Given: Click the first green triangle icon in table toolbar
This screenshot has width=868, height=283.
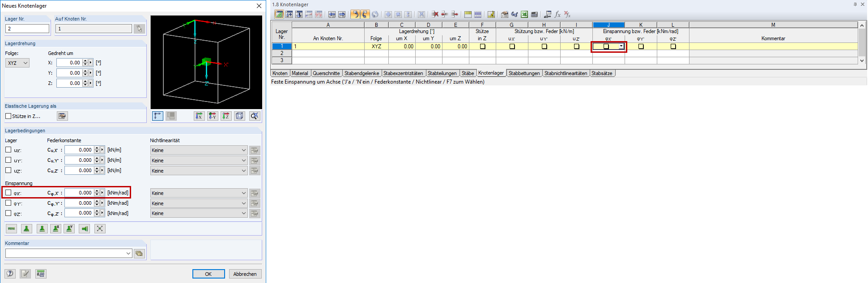Looking at the screenshot, I should click(279, 14).
